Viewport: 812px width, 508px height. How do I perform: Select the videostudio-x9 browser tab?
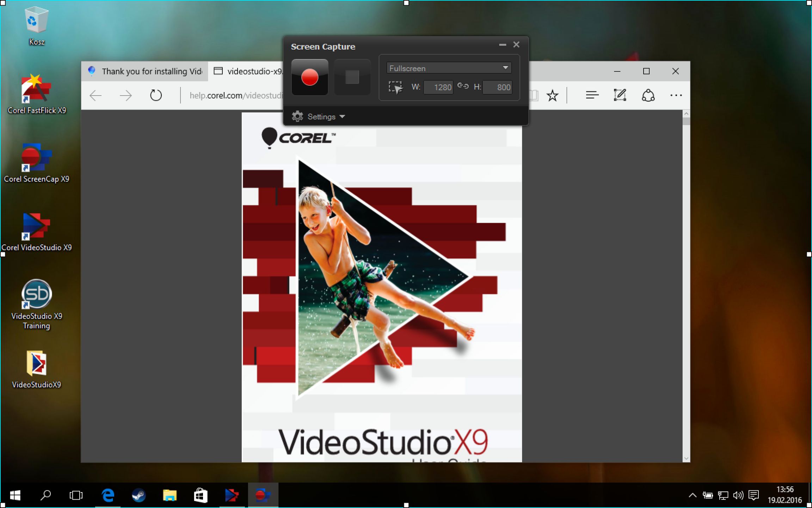coord(248,71)
